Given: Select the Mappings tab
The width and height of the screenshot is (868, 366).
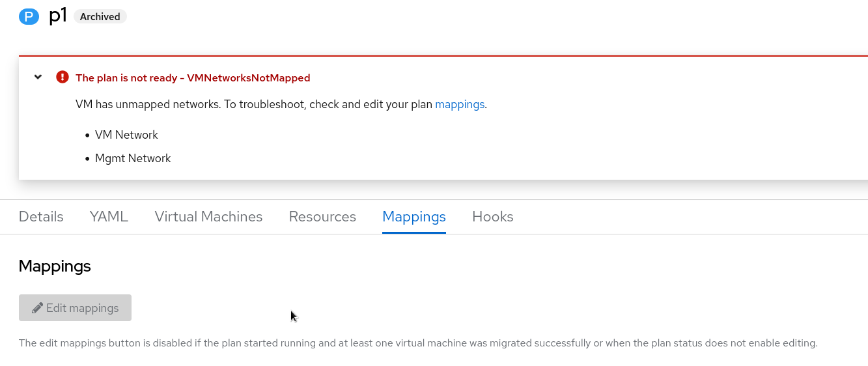Looking at the screenshot, I should coord(414,217).
